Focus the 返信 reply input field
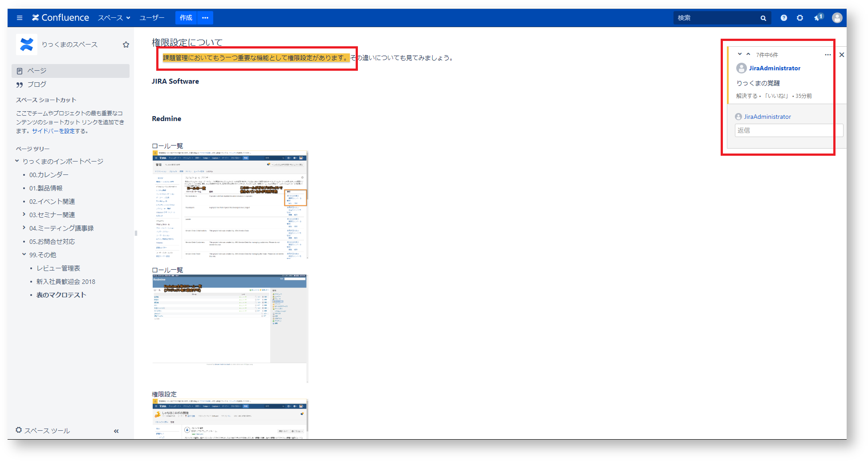This screenshot has height=461, width=868. [789, 130]
